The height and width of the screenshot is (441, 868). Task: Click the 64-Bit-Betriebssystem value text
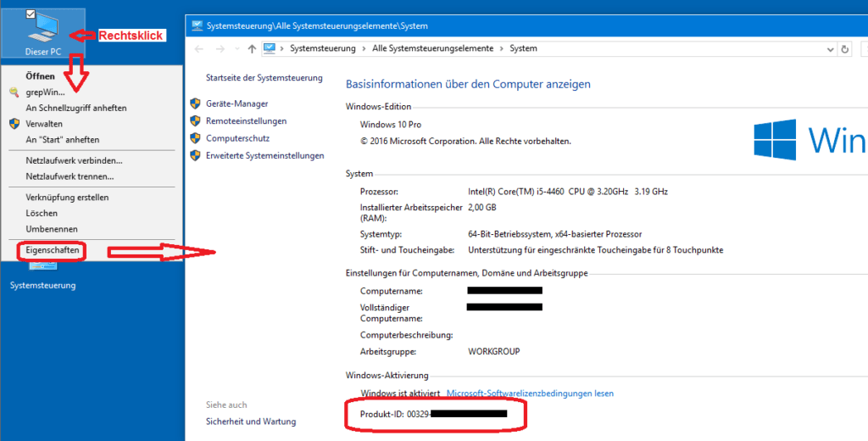(x=554, y=234)
